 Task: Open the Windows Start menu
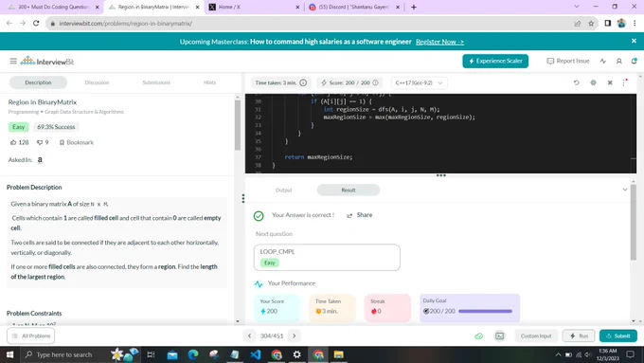(x=9, y=354)
